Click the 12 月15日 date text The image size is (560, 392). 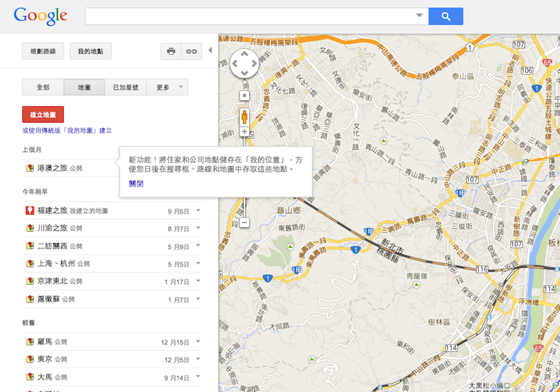175,342
